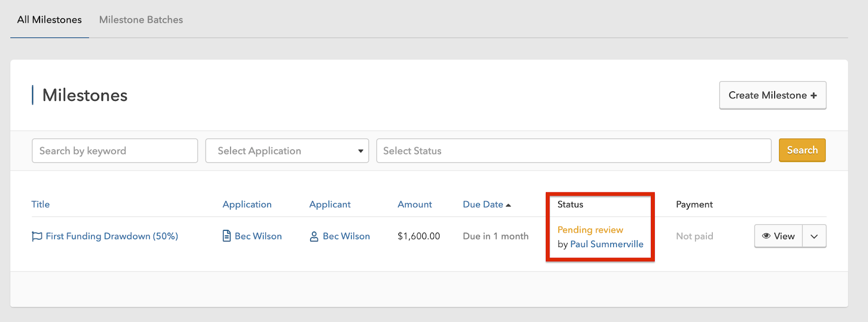Click the Create Milestone button
The width and height of the screenshot is (868, 322).
772,95
